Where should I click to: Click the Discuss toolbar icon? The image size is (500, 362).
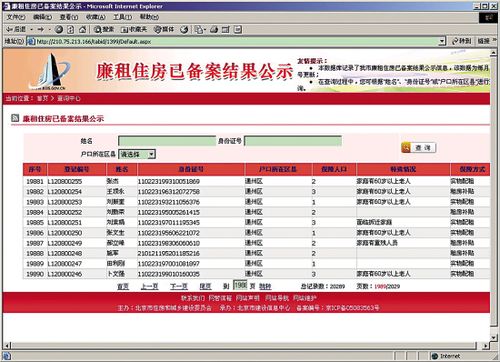[237, 29]
